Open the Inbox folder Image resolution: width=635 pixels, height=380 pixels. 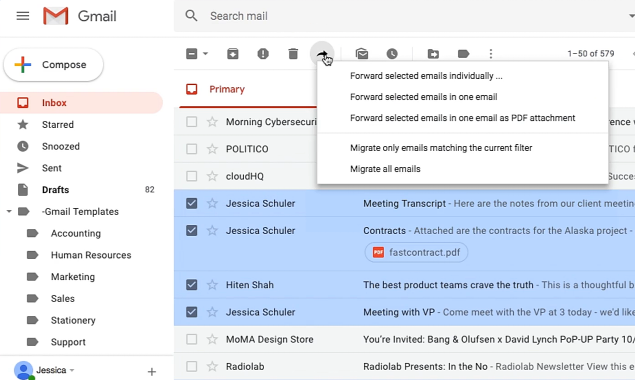pyautogui.click(x=81, y=102)
